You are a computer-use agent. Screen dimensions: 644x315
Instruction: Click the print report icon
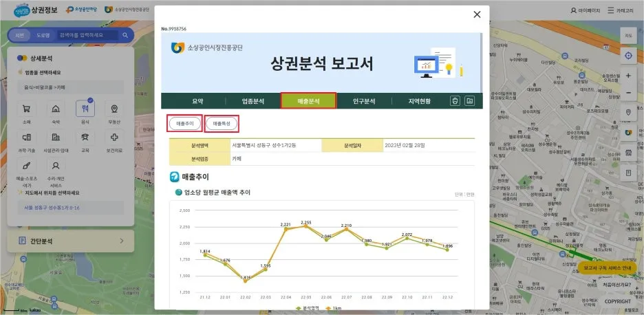pos(455,100)
